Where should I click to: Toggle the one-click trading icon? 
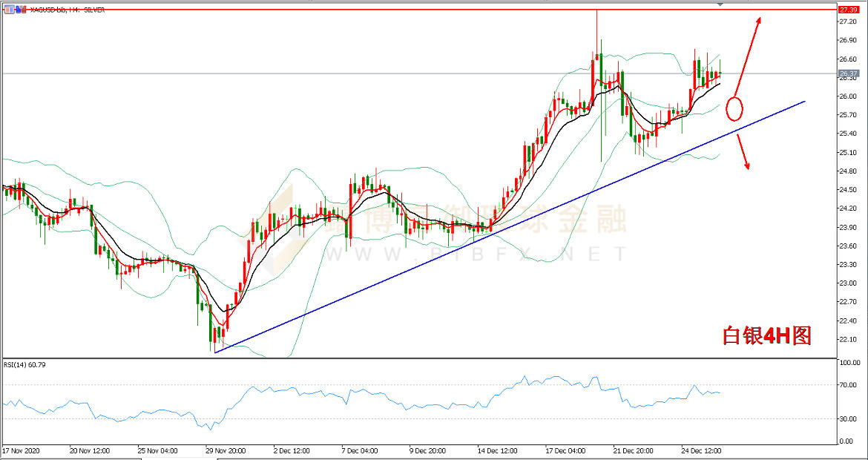click(20, 10)
